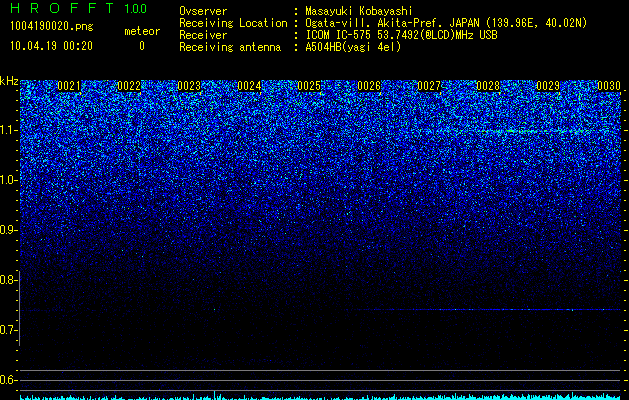Click the Receiving antenna label

(230, 47)
